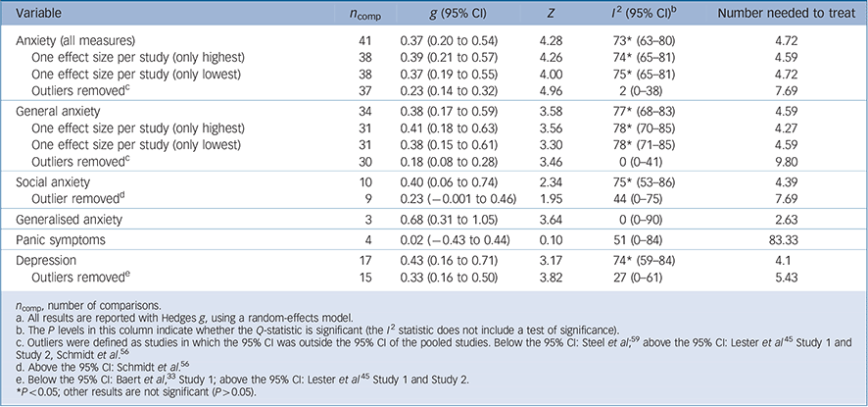Click the 'Depression' row label

(x=52, y=264)
